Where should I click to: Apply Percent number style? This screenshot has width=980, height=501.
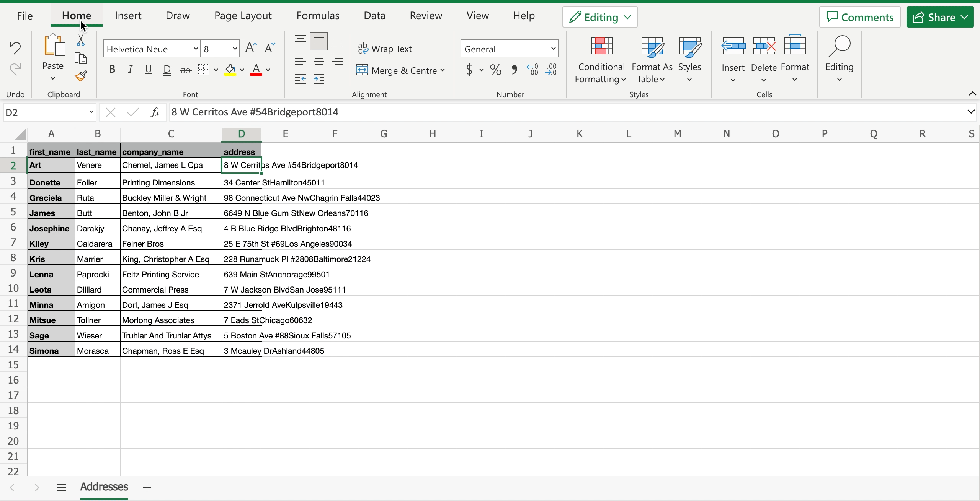(x=495, y=70)
